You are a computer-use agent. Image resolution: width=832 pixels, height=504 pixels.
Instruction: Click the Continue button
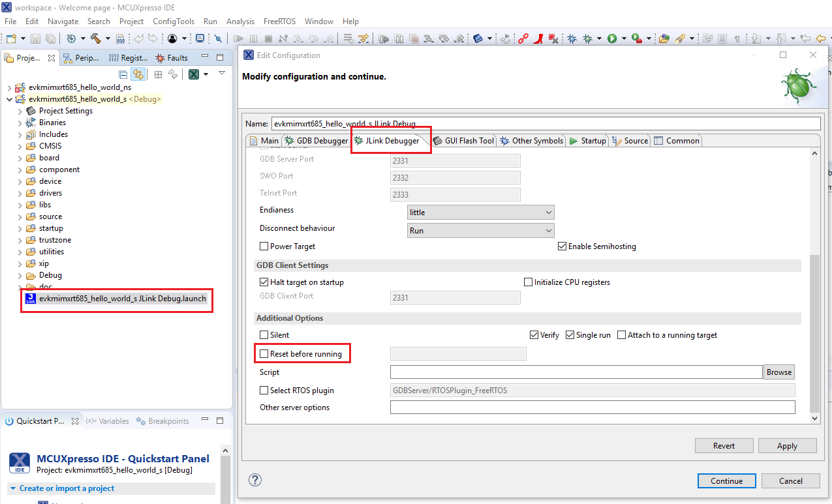pyautogui.click(x=727, y=481)
